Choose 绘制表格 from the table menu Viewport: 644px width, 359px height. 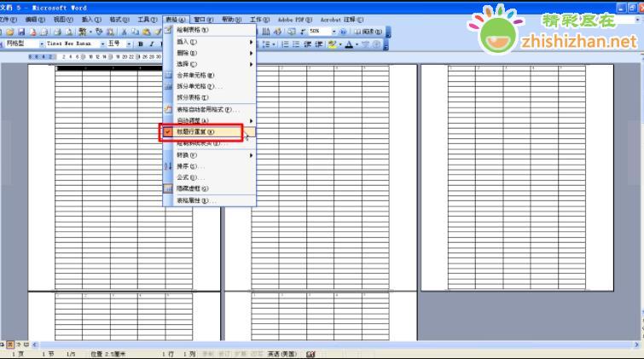point(210,30)
